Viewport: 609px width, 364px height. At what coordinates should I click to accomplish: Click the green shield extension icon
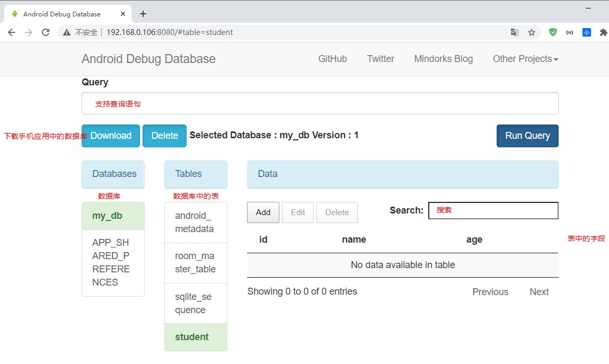[x=553, y=32]
